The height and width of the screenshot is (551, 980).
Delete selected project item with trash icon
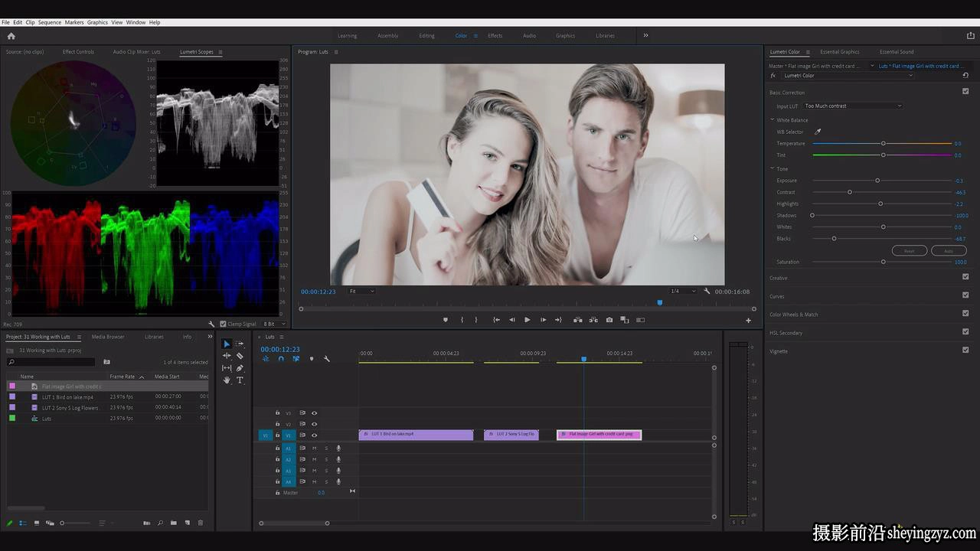click(201, 523)
